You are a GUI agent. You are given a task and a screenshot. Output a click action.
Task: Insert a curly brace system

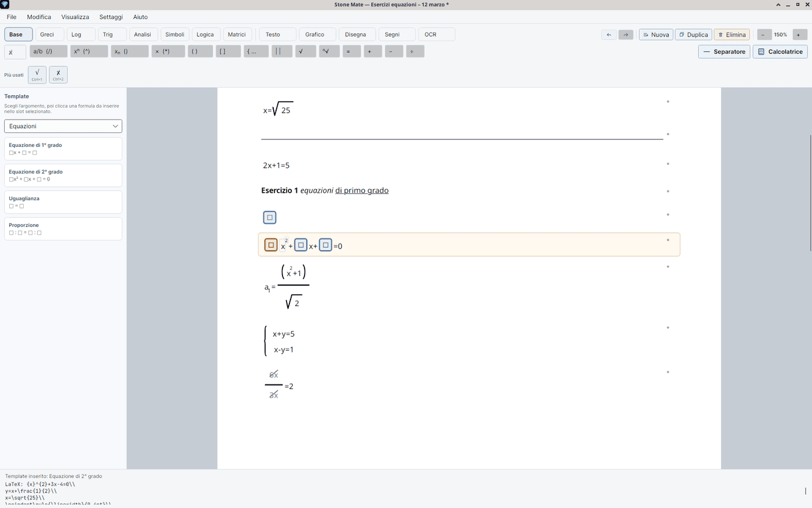(x=256, y=52)
